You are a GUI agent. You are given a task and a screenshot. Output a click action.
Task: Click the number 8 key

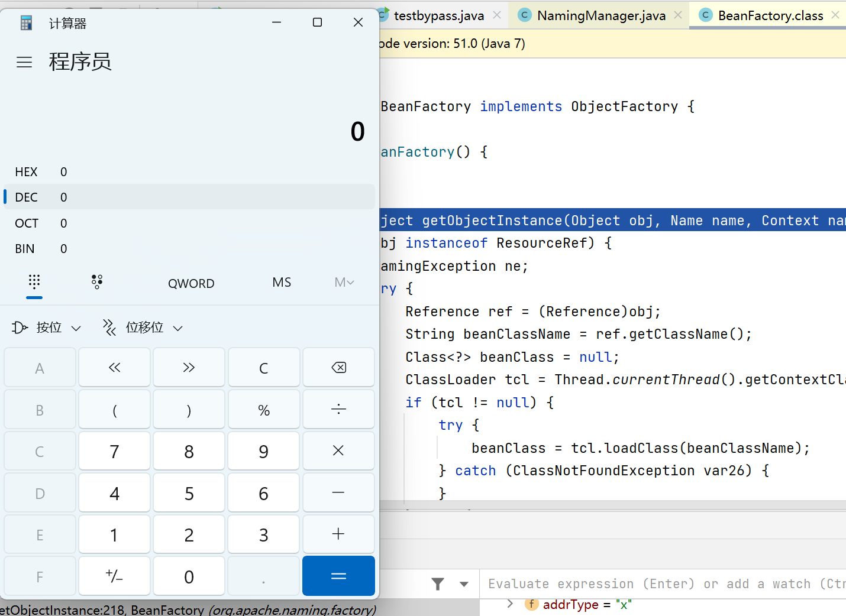click(x=189, y=451)
